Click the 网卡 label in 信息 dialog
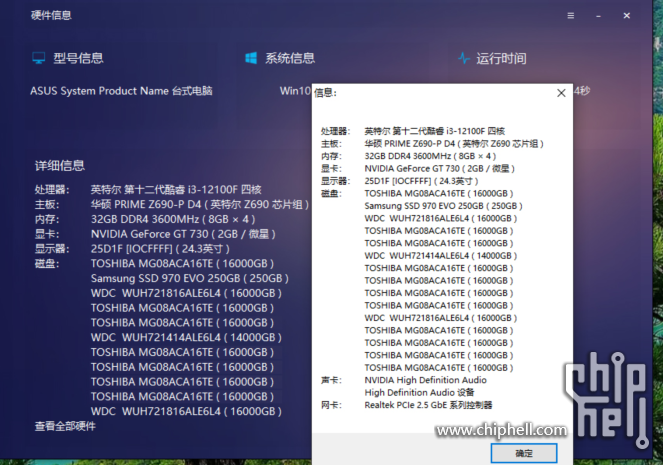The image size is (663, 465). [x=332, y=405]
